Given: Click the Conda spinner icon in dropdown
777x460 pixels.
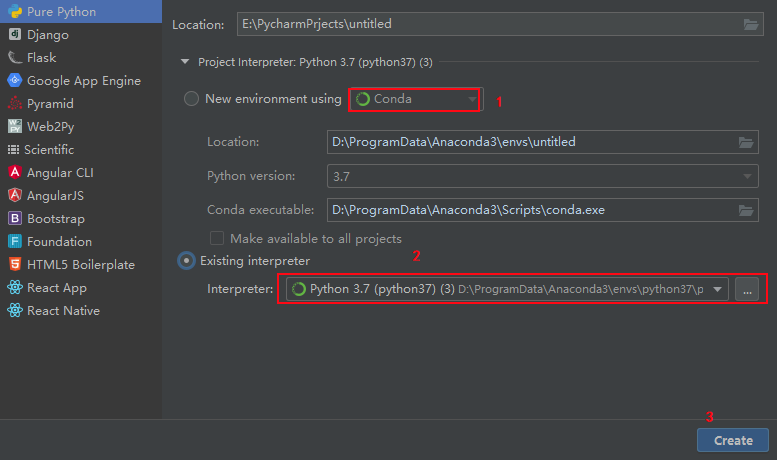Looking at the screenshot, I should [x=363, y=99].
